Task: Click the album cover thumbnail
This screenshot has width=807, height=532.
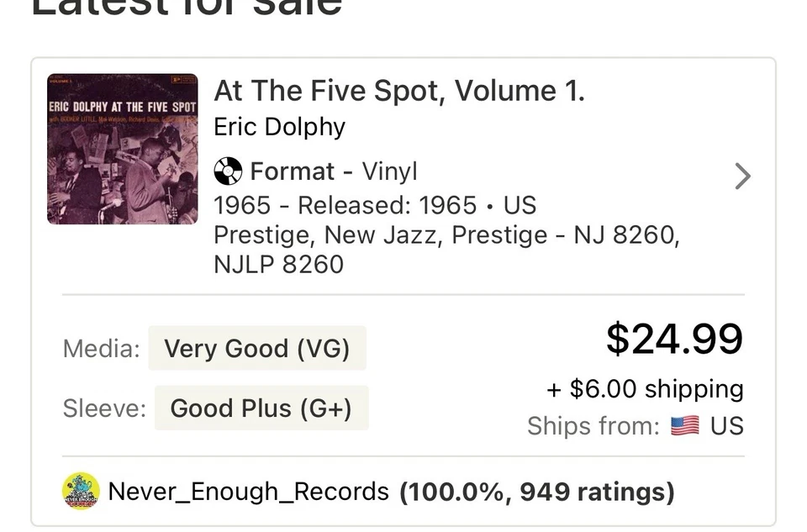Action: (122, 148)
